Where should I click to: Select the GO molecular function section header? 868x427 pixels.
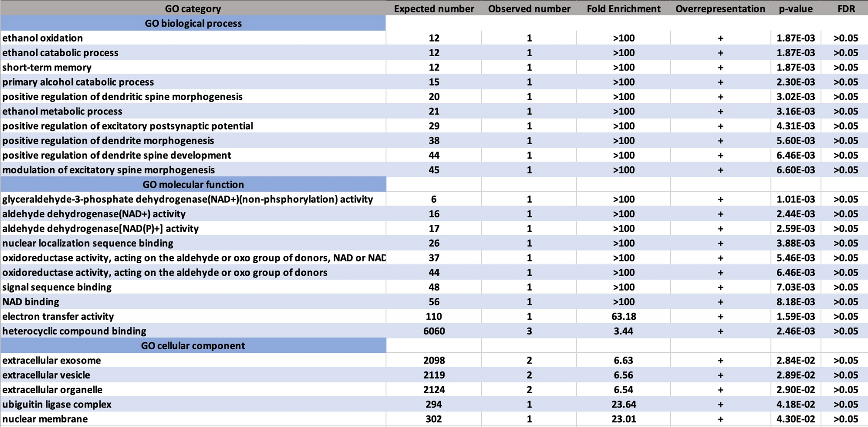pyautogui.click(x=193, y=185)
